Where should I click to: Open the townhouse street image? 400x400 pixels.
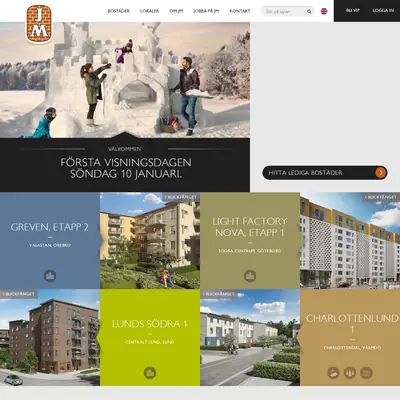click(x=250, y=337)
